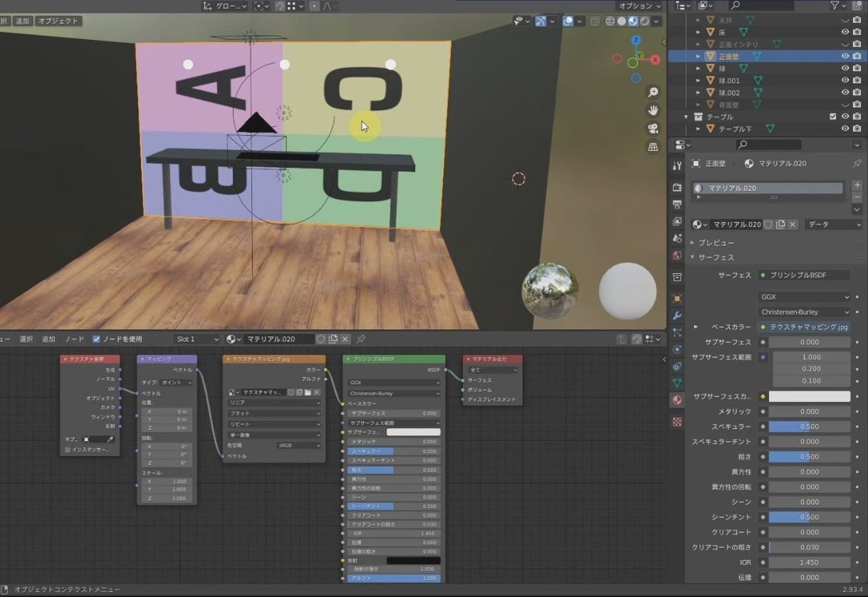Open the Modifier properties wrench icon
Image resolution: width=868 pixels, height=597 pixels.
[677, 315]
